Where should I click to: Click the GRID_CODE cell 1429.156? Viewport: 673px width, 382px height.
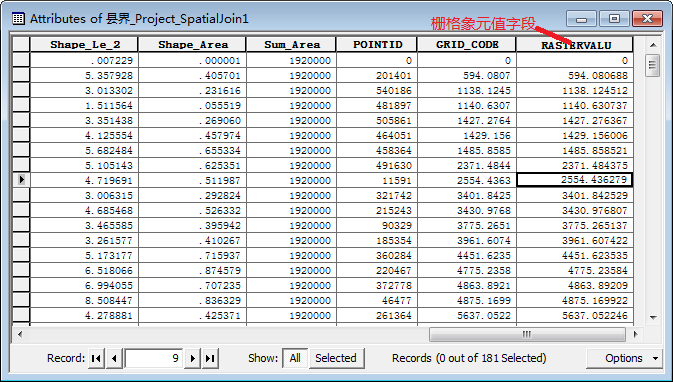coord(467,136)
